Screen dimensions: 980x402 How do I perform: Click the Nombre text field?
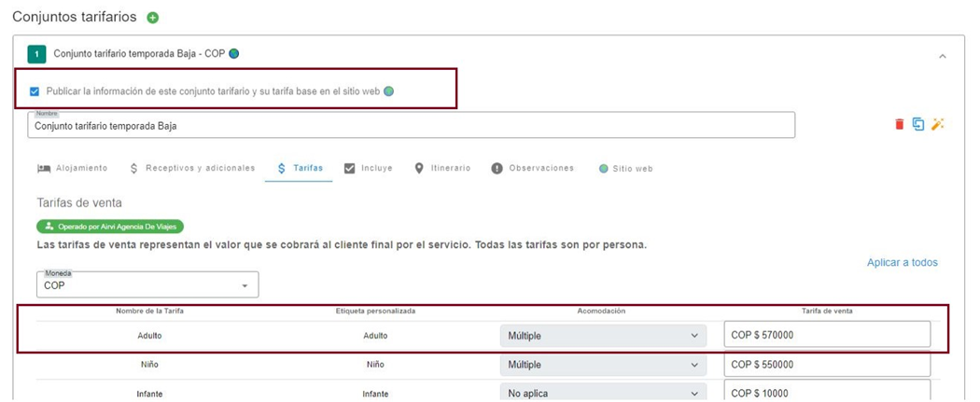411,125
